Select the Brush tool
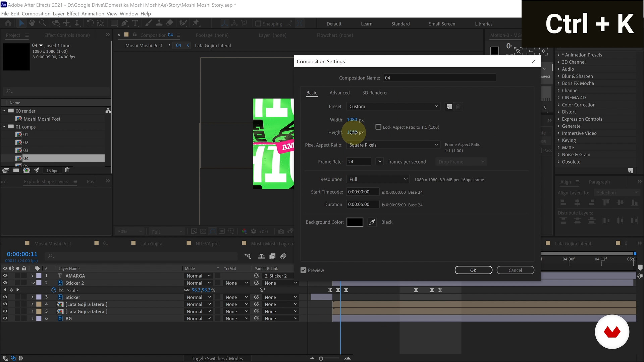644x362 pixels. pyautogui.click(x=148, y=23)
